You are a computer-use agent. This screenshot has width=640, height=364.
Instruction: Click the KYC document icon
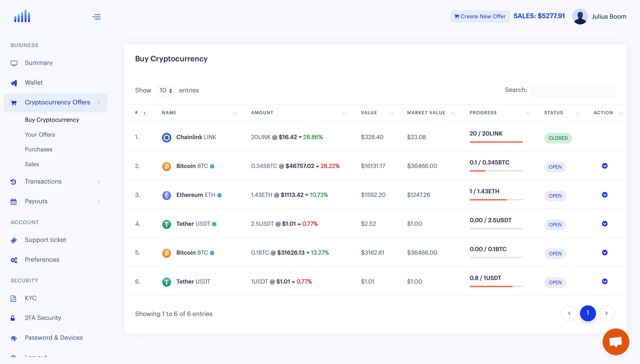[14, 298]
